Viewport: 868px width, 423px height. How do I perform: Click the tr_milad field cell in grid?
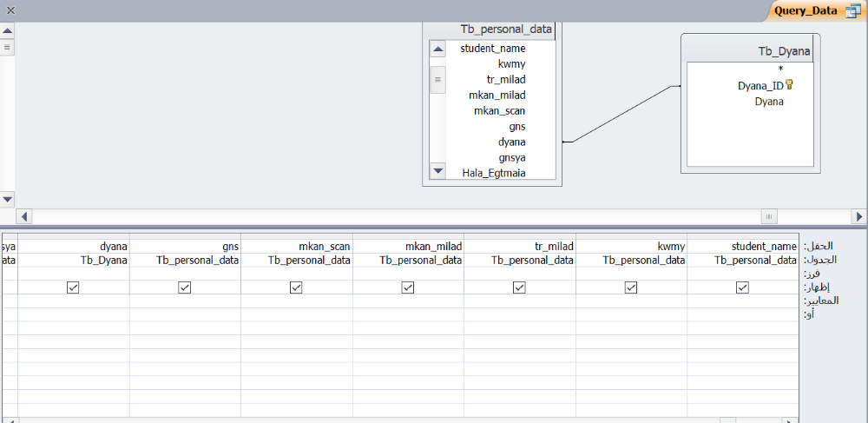click(x=519, y=247)
